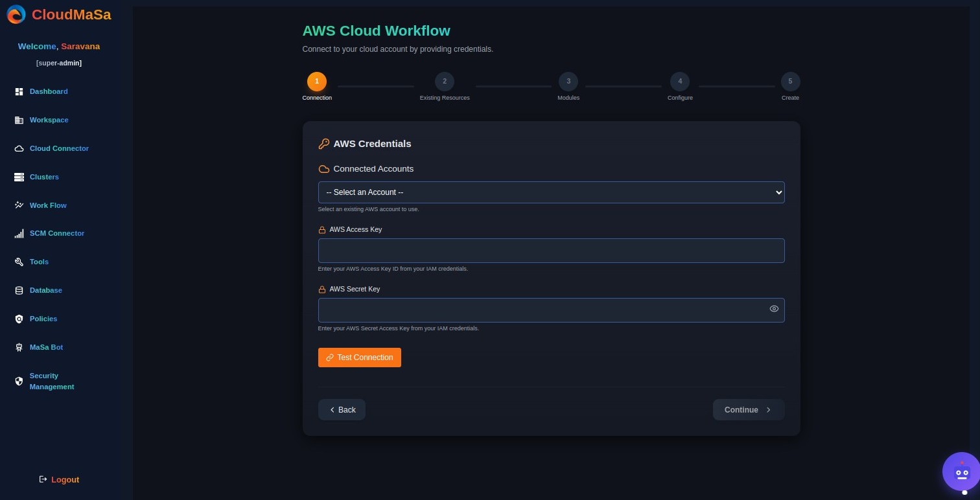Click the Security Management shield icon
Image resolution: width=980 pixels, height=500 pixels.
(x=19, y=381)
